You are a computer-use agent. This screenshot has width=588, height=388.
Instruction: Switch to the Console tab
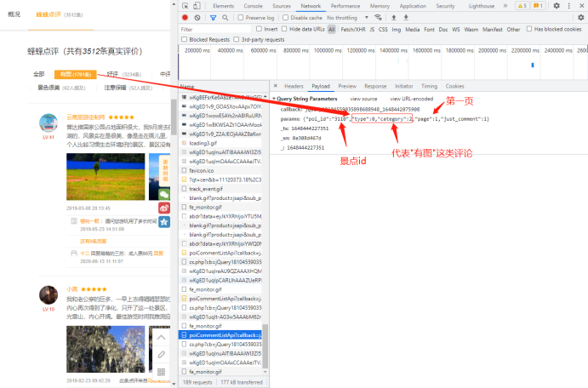(x=253, y=6)
